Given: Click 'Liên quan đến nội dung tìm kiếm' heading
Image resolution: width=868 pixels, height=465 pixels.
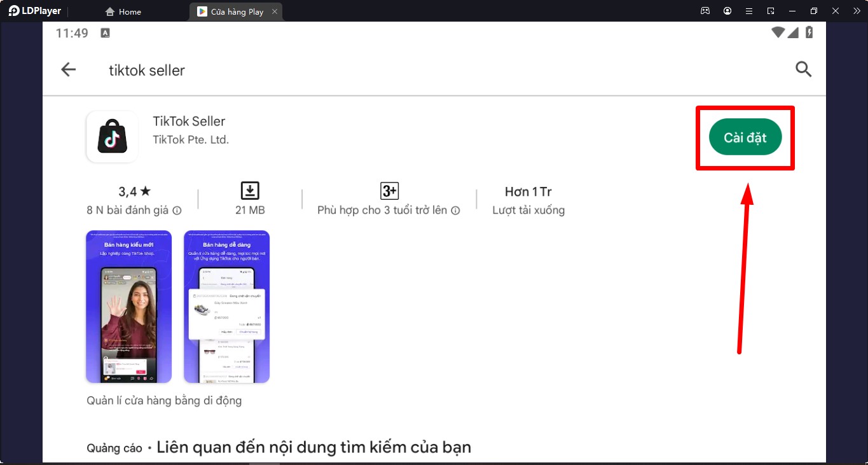Looking at the screenshot, I should point(313,447).
